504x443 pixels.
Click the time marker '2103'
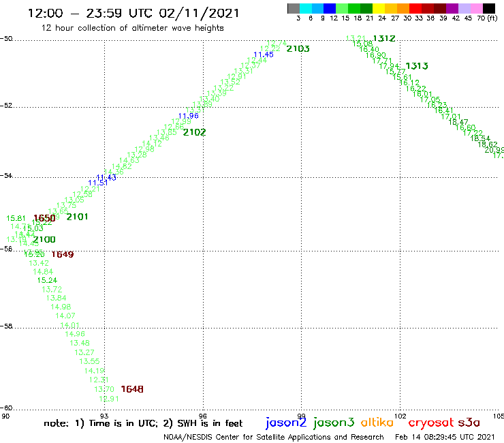tap(298, 49)
